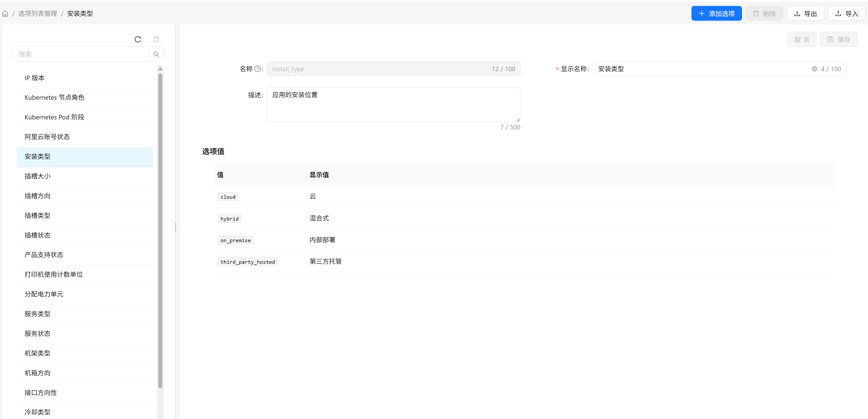Click the list scrollbar up arrow

[x=160, y=69]
